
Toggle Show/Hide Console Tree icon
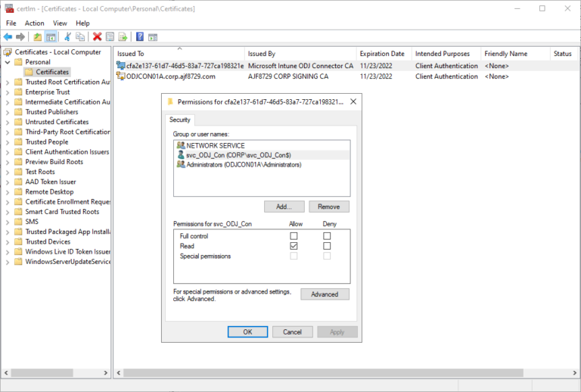pyautogui.click(x=51, y=36)
